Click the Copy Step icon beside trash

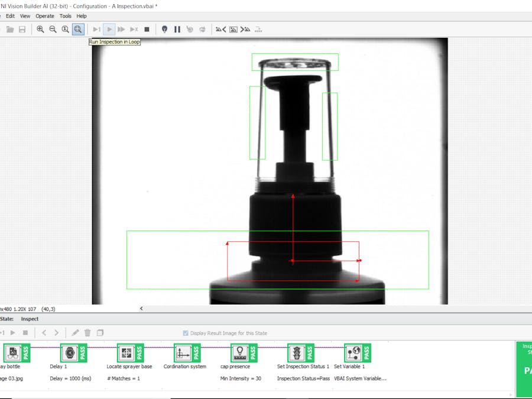point(100,333)
